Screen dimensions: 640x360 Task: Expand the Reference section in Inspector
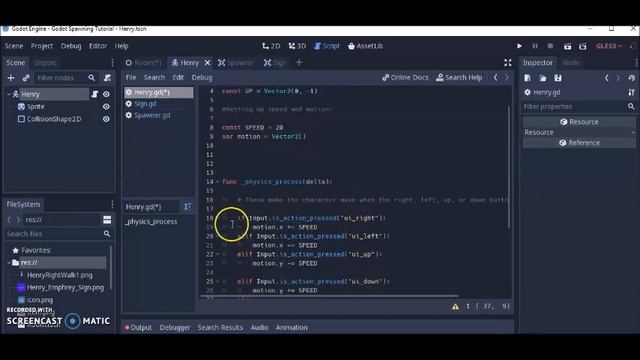pos(579,143)
